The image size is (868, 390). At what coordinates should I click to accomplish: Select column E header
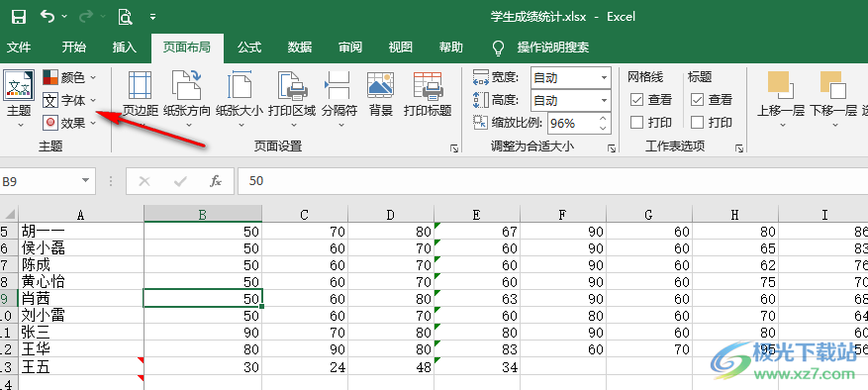pyautogui.click(x=477, y=215)
